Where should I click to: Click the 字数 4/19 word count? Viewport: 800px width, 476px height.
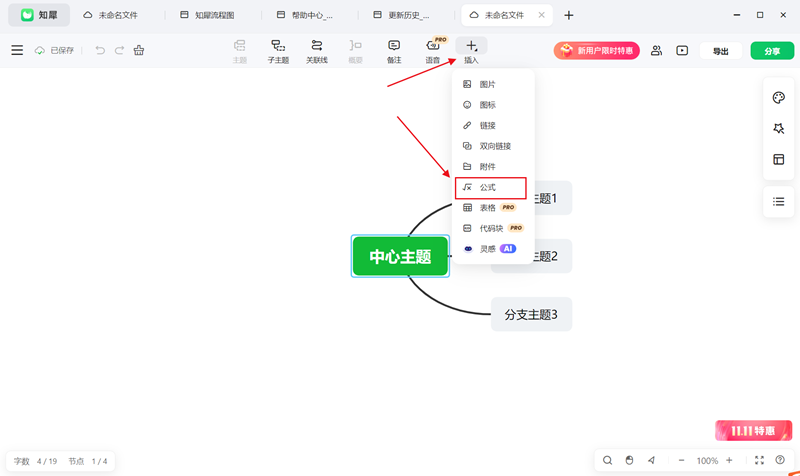click(35, 461)
